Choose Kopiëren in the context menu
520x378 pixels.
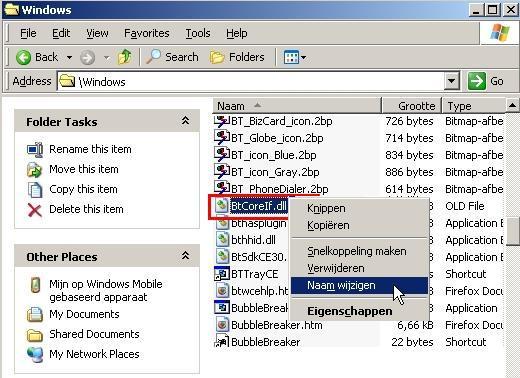click(x=359, y=225)
